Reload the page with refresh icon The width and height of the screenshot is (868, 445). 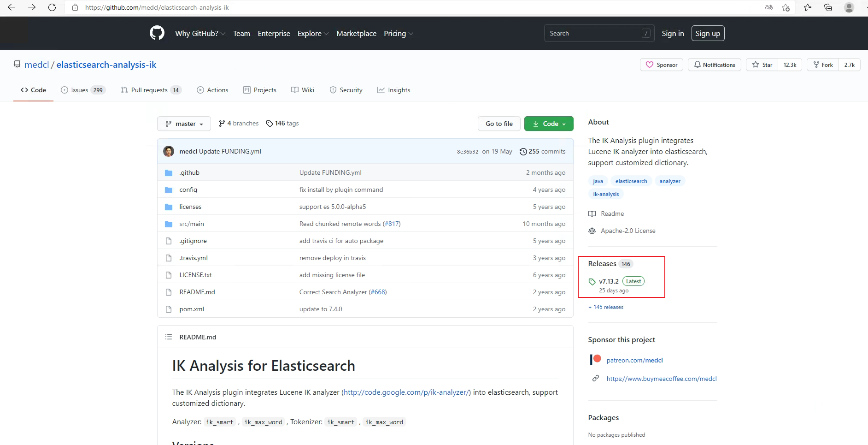coord(52,7)
